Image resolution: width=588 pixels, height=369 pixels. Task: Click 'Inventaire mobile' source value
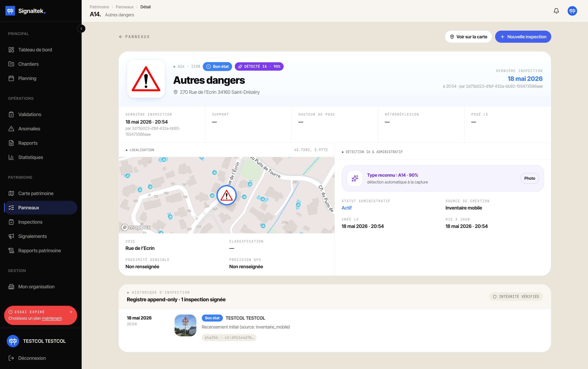tap(464, 208)
